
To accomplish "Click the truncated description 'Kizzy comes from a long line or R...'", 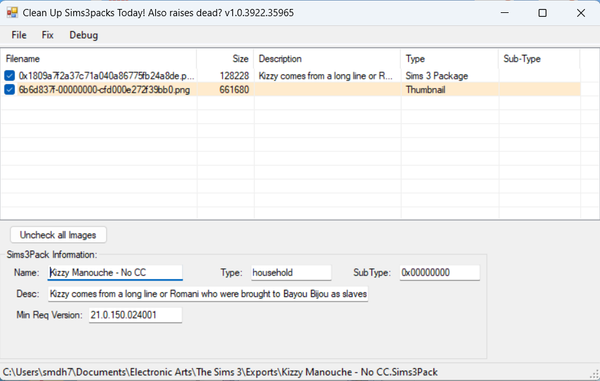I will 326,76.
